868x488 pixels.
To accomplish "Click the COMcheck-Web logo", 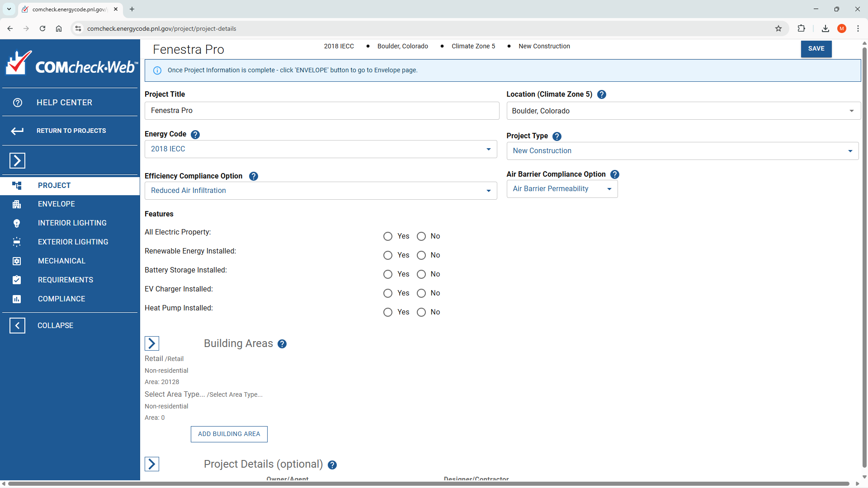I will point(71,63).
